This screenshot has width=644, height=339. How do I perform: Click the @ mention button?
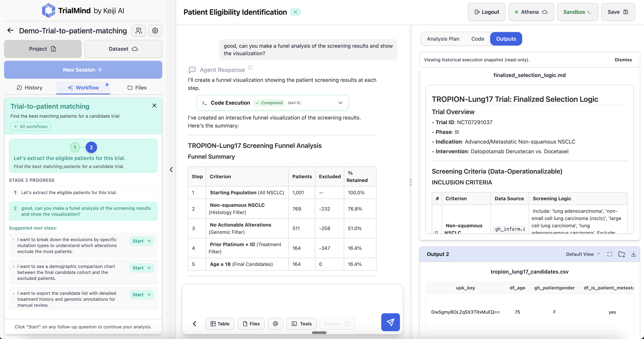click(x=275, y=324)
